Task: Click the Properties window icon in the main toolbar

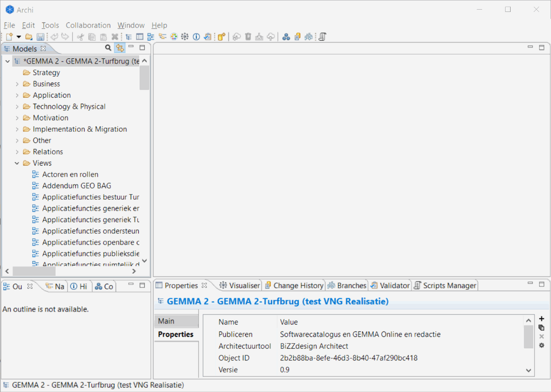Action: click(140, 37)
